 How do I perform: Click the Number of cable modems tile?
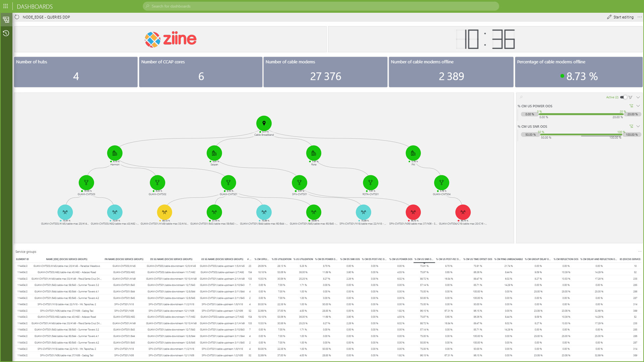(x=325, y=72)
